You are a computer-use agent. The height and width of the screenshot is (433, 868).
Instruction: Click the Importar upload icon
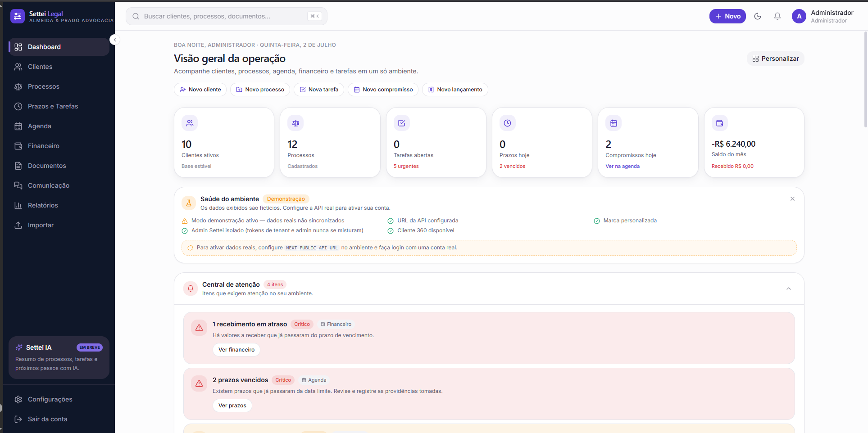18,225
